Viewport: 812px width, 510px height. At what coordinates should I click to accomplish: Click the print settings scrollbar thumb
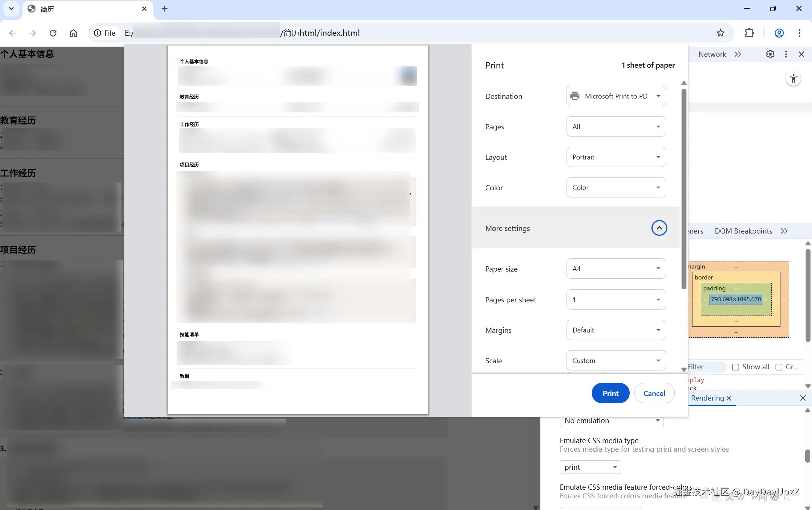click(x=684, y=188)
